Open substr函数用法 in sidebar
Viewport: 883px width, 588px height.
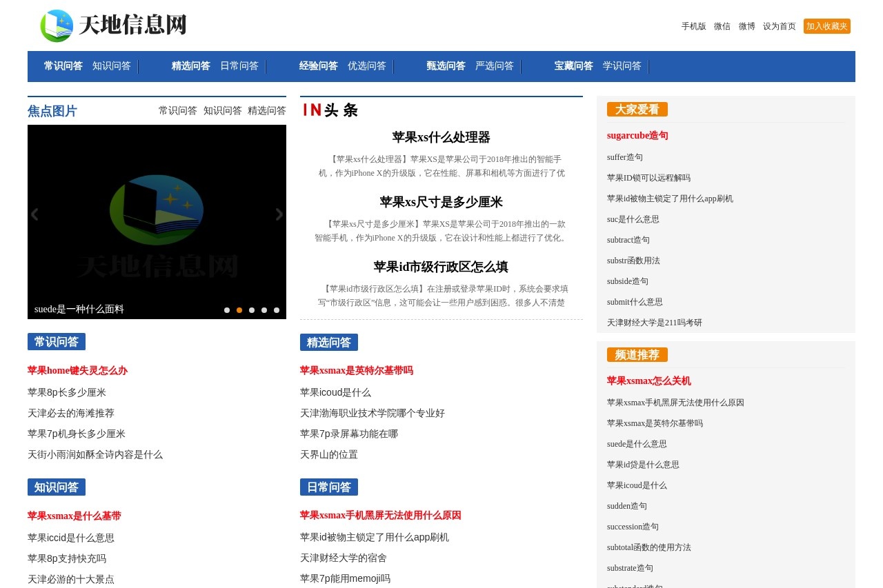633,261
